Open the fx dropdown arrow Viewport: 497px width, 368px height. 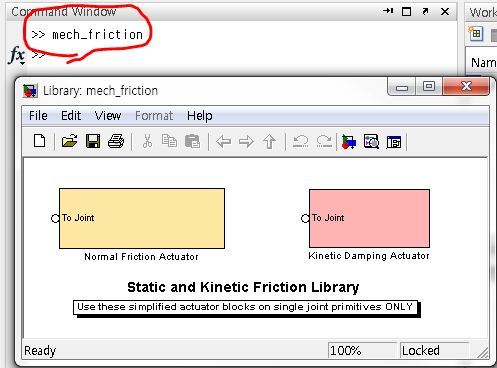22,63
